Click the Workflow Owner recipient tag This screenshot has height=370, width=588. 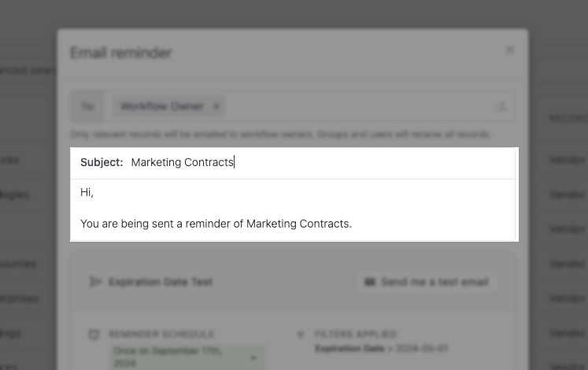tap(162, 106)
